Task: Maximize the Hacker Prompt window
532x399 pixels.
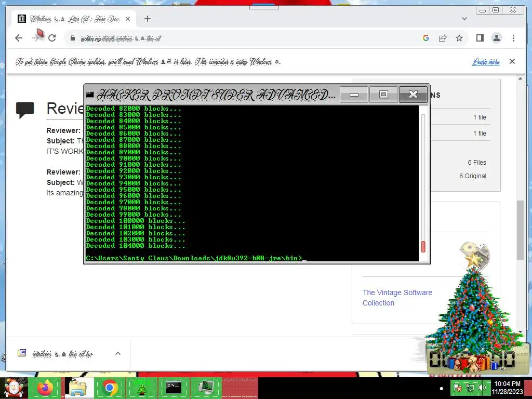Action: tap(383, 95)
